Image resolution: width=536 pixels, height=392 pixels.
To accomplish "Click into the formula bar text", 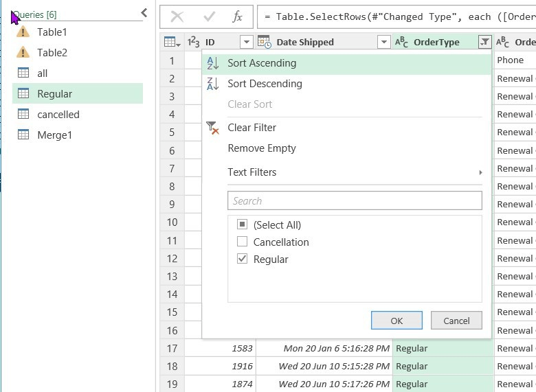I will tap(397, 16).
